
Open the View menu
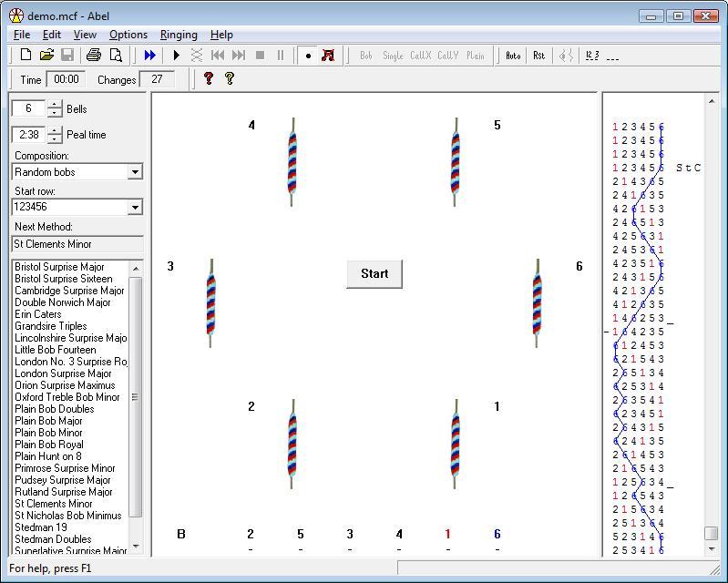85,35
